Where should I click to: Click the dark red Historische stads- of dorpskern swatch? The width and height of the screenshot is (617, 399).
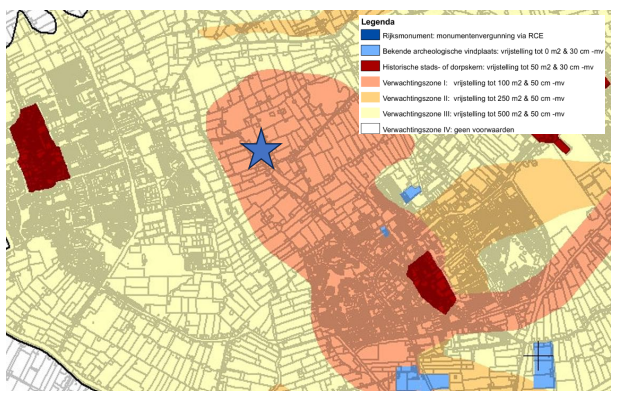tap(370, 66)
